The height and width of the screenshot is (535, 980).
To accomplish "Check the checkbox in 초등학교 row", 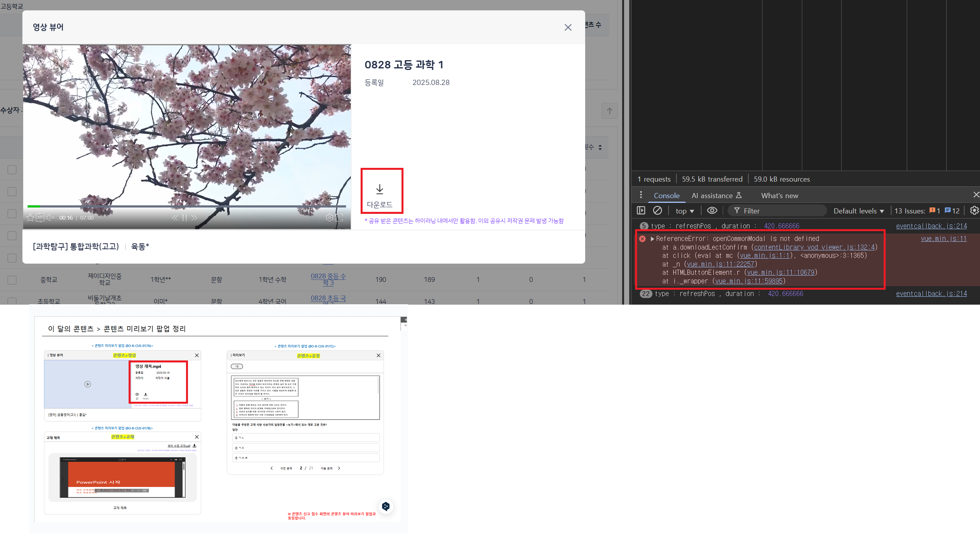I will pos(12,301).
